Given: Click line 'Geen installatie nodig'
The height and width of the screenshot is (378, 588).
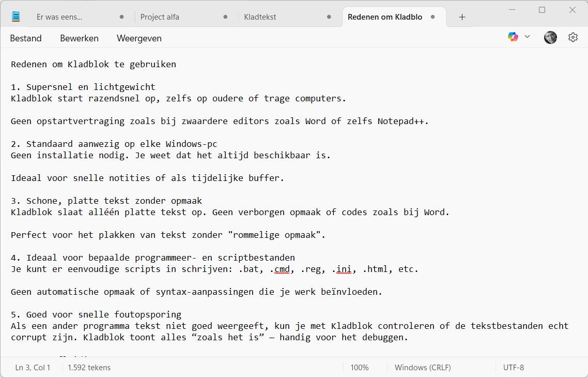Looking at the screenshot, I should (x=171, y=156).
